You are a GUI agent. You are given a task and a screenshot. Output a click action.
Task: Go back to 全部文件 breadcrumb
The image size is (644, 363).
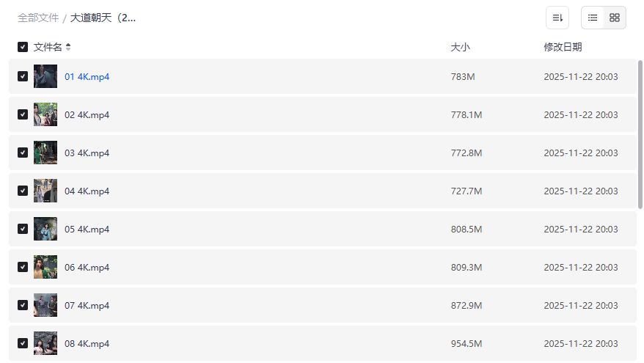(38, 18)
